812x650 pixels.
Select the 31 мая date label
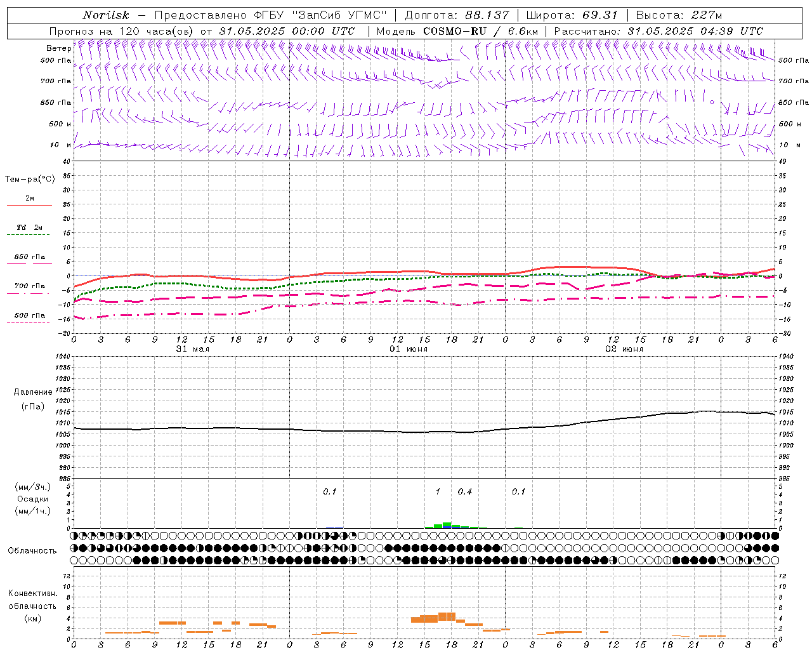192,349
